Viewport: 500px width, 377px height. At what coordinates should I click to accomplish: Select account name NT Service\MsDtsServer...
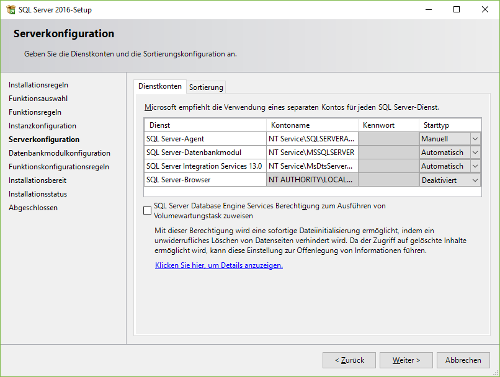click(x=312, y=166)
